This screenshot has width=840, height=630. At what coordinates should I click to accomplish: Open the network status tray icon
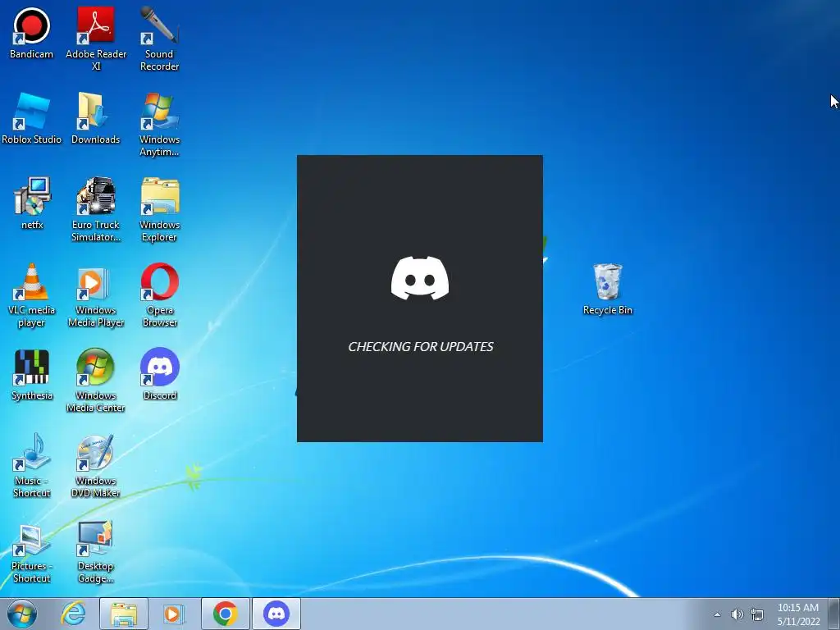coord(757,614)
